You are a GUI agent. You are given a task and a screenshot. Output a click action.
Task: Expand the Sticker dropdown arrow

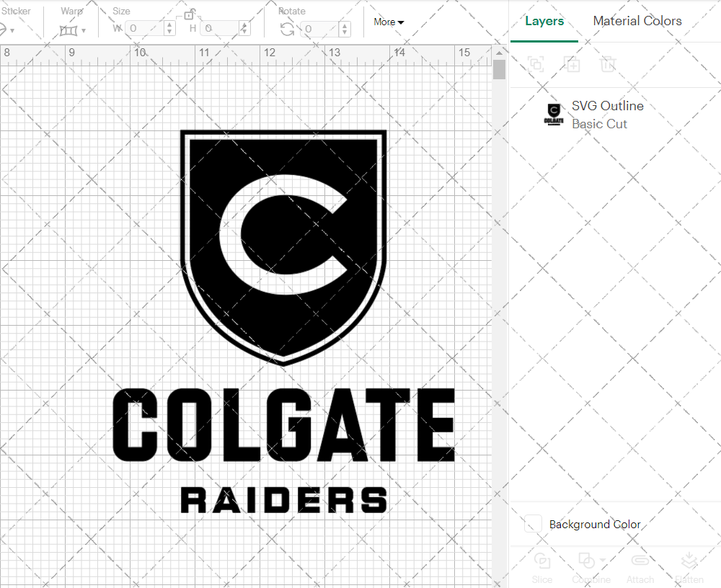click(x=12, y=31)
